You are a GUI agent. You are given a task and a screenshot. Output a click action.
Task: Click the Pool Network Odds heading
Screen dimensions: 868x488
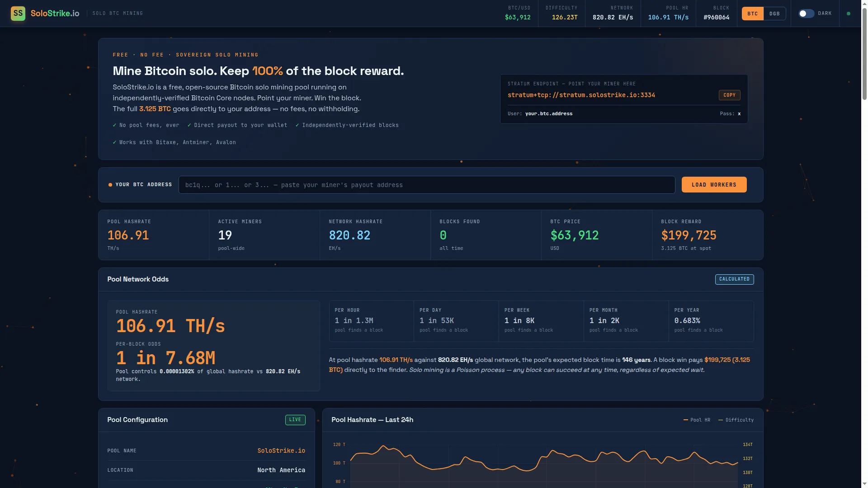tap(138, 279)
